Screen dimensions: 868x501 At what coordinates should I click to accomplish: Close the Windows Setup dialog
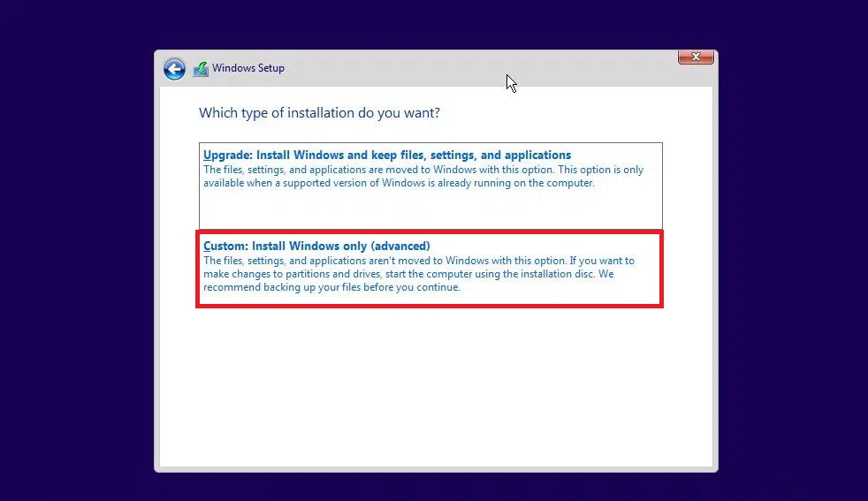pos(696,57)
